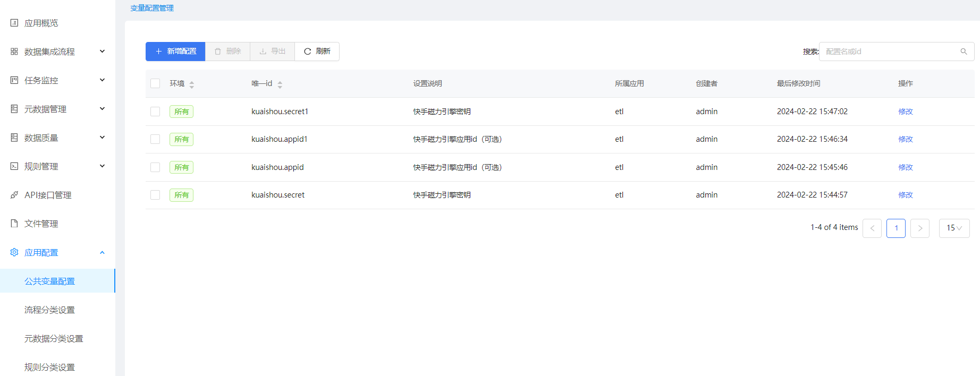
Task: Click 修改 link for kuaishou.secret
Action: pos(905,195)
